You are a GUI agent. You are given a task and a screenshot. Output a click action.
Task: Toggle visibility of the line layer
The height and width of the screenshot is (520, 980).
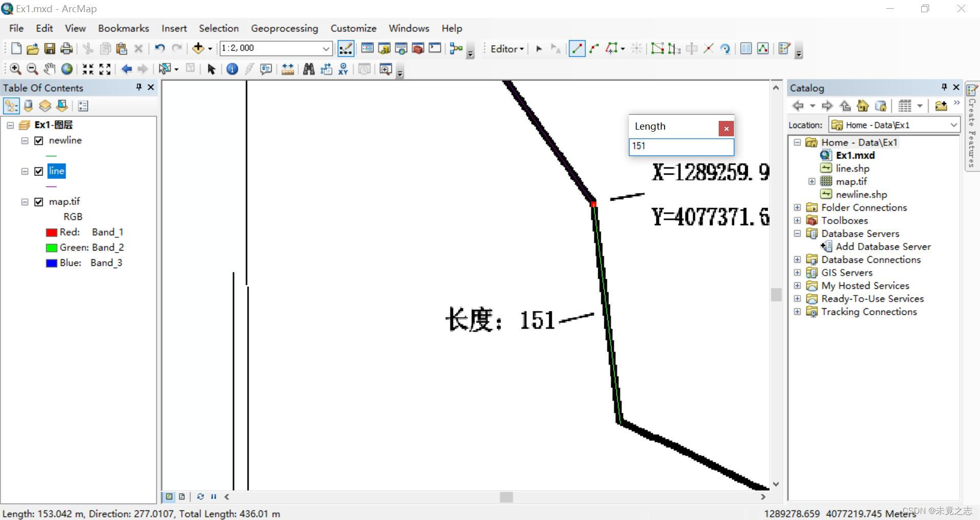38,171
